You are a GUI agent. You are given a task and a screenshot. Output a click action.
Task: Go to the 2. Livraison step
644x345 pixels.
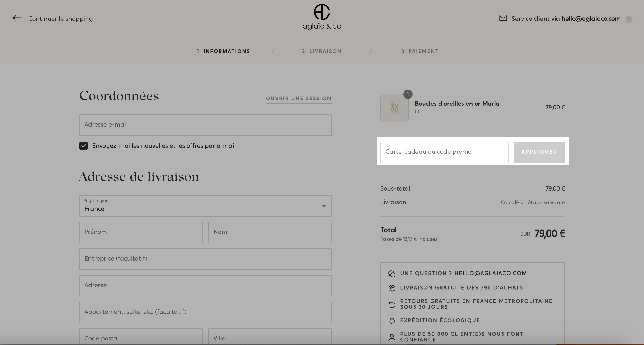click(322, 51)
